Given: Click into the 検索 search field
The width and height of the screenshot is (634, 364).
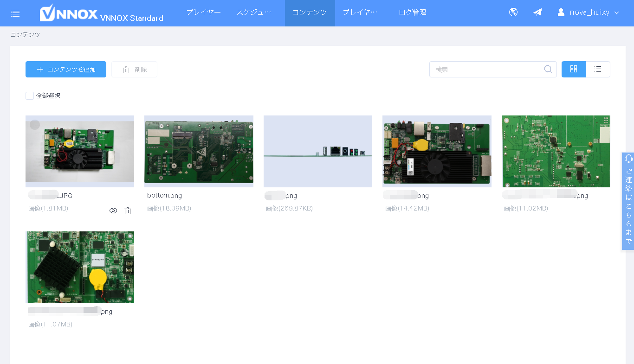Looking at the screenshot, I should coord(487,70).
